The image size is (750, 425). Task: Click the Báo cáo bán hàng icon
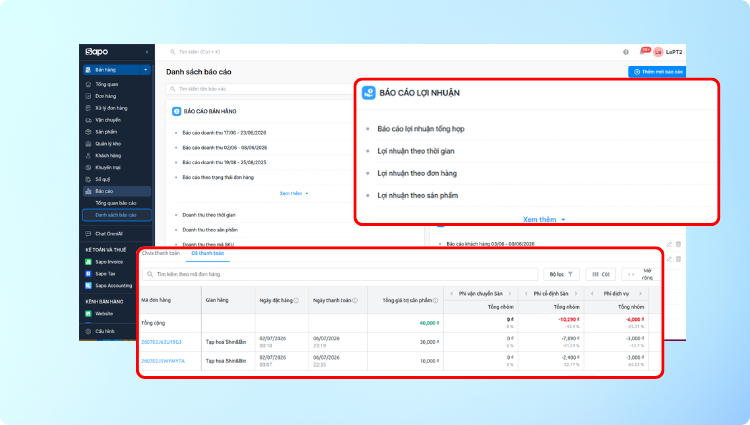click(176, 111)
